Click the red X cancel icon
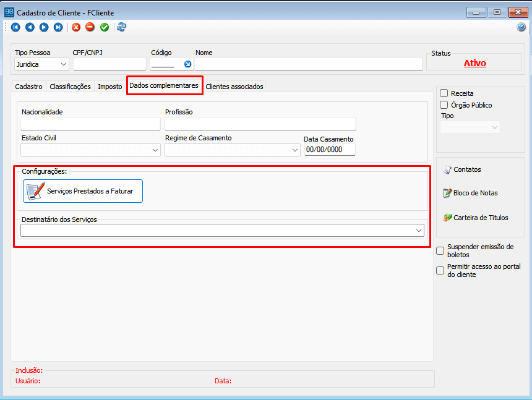The image size is (532, 400). click(x=76, y=27)
